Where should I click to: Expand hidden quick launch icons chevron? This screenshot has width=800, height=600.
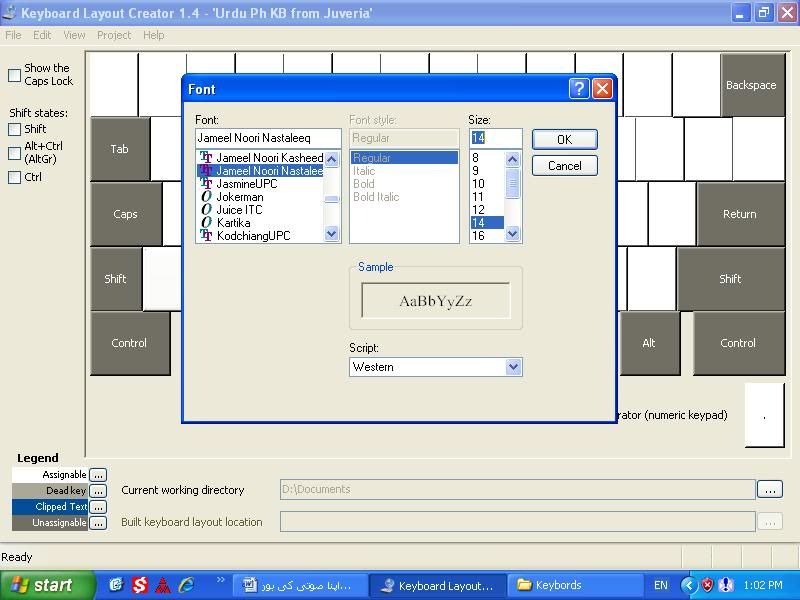[220, 579]
